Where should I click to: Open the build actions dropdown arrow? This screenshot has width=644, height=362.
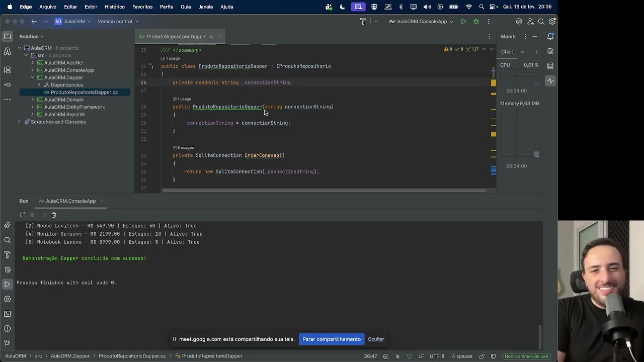tap(376, 22)
